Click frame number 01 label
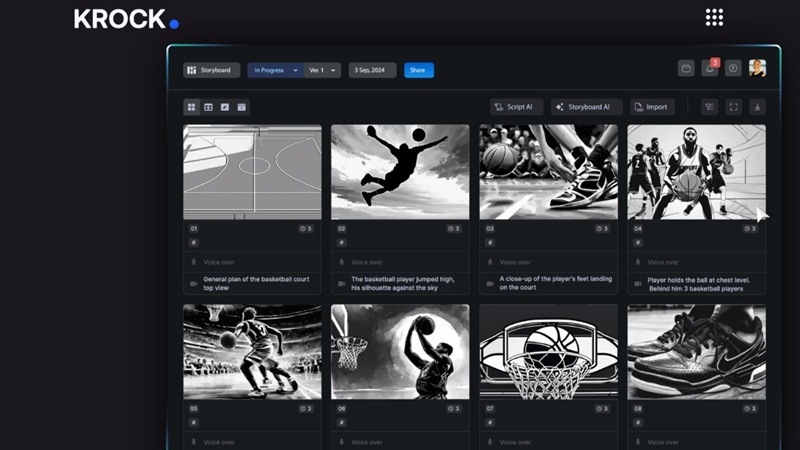This screenshot has height=450, width=800. pos(194,229)
